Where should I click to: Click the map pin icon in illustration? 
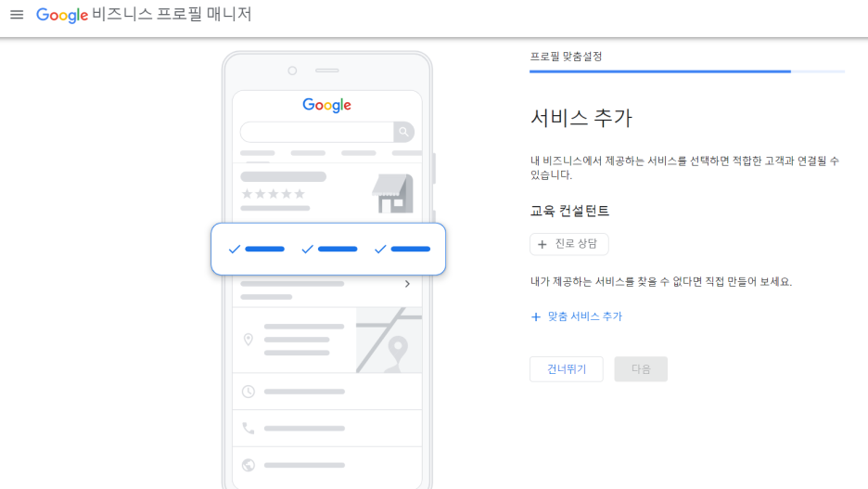(248, 339)
